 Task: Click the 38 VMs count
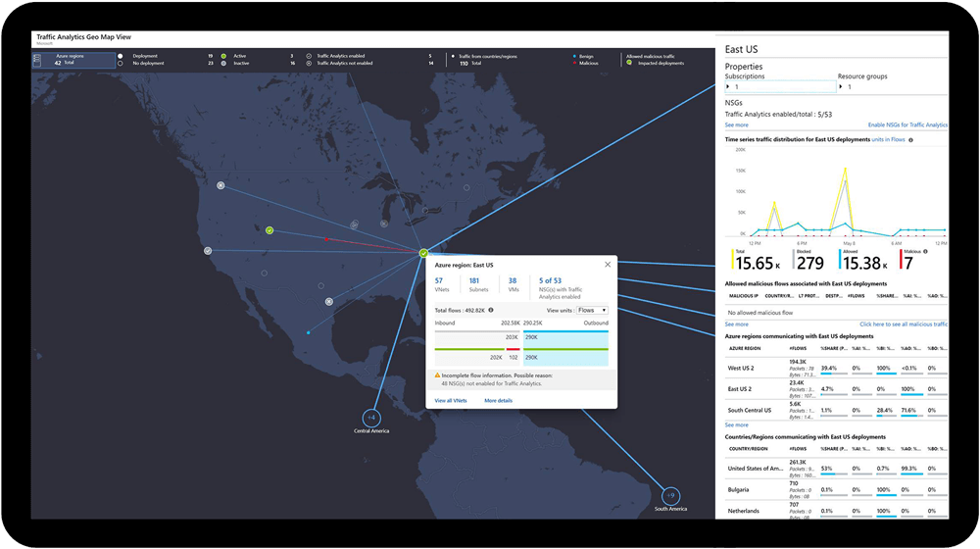click(x=513, y=280)
